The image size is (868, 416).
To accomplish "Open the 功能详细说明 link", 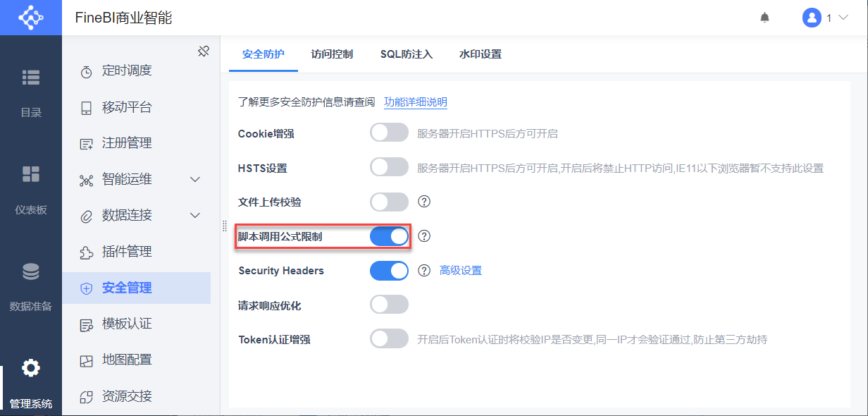I will [x=416, y=102].
